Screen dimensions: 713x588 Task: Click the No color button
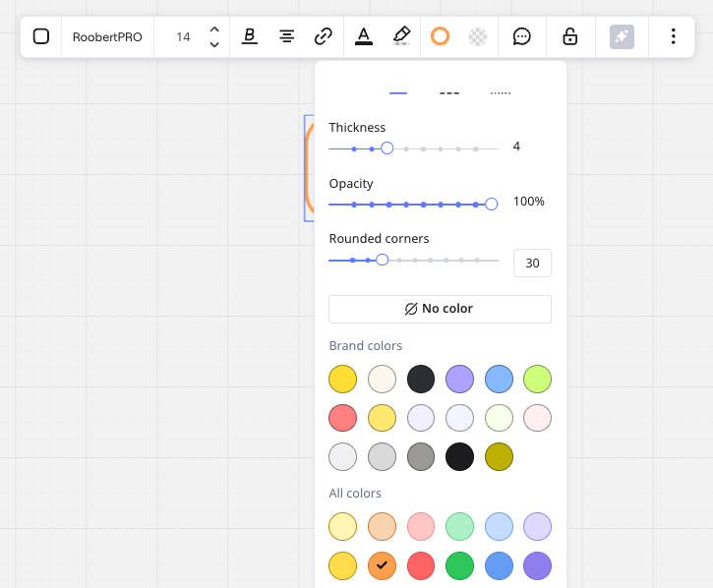pos(440,309)
